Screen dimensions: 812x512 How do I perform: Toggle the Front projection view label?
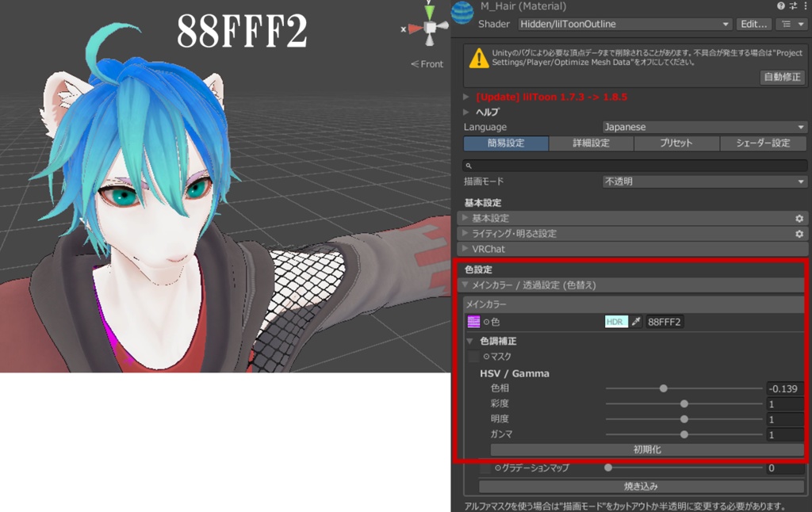[x=427, y=64]
